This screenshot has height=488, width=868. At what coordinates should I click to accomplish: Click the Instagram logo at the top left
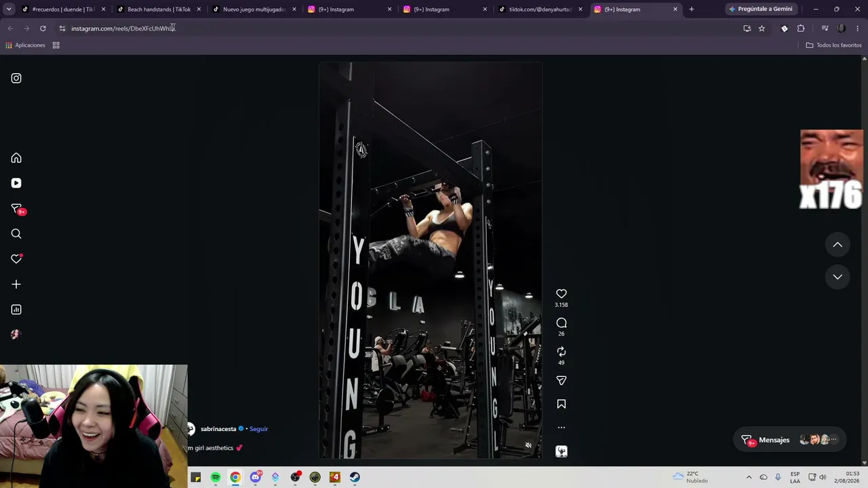[x=16, y=78]
